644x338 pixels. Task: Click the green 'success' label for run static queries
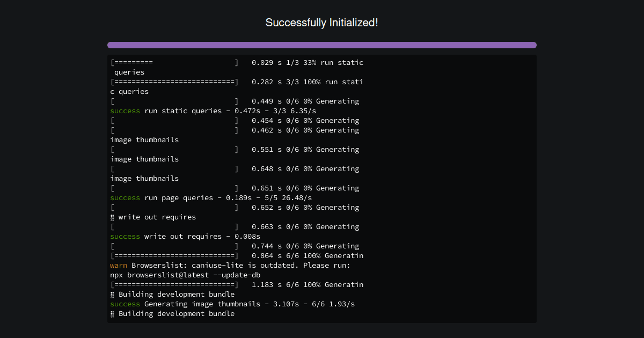[x=125, y=111]
